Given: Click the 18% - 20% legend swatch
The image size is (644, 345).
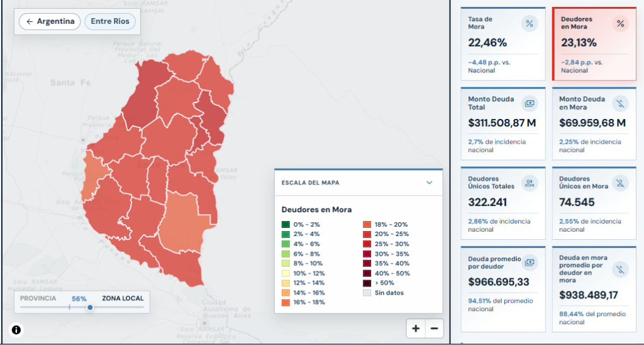Looking at the screenshot, I should tap(367, 225).
